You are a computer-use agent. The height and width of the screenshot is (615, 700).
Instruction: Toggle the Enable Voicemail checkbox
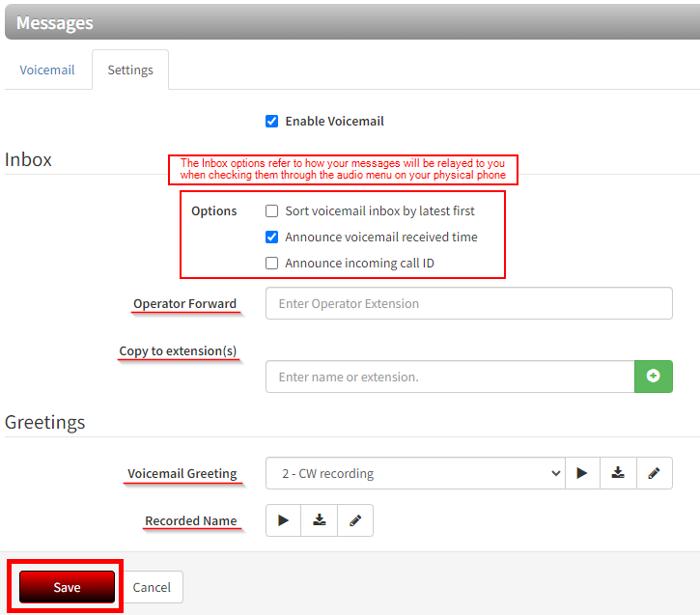[x=272, y=121]
